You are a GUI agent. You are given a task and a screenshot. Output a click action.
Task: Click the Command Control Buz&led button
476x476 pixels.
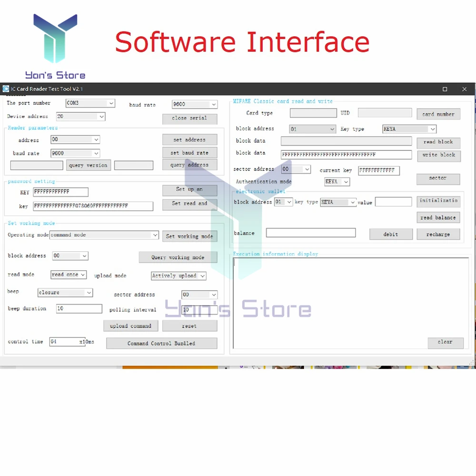[161, 344]
